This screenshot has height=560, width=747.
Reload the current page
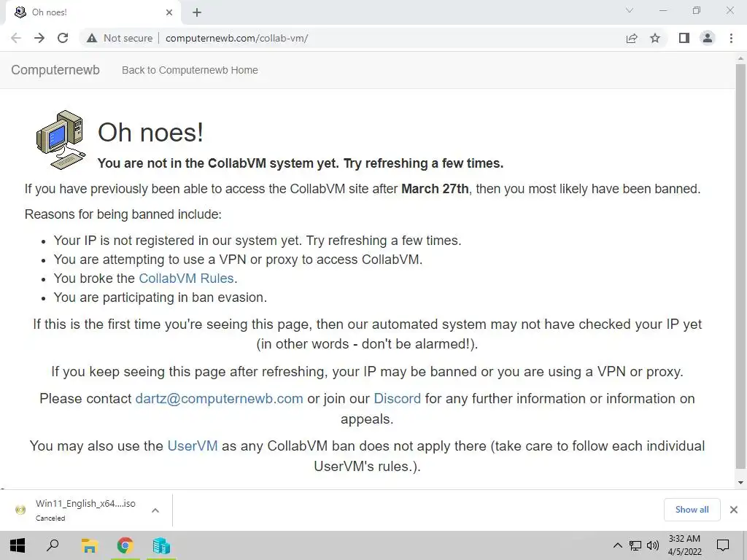pyautogui.click(x=63, y=38)
